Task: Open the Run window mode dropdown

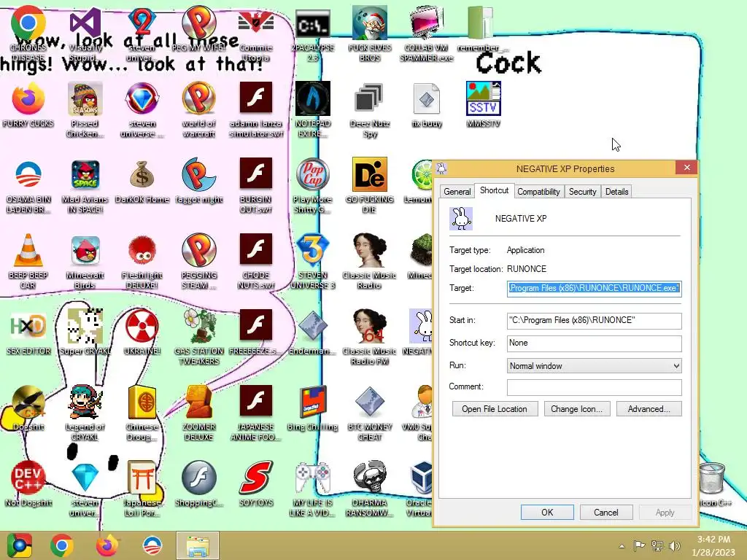Action: coord(594,366)
